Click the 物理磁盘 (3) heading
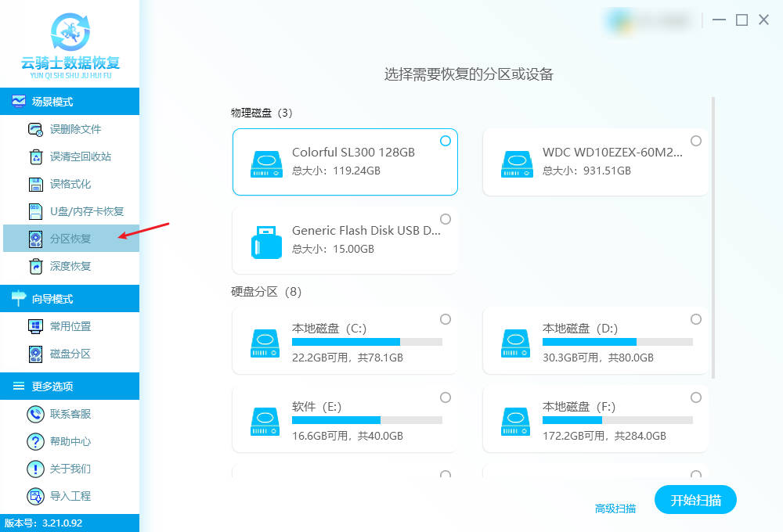783x532 pixels. pos(262,113)
